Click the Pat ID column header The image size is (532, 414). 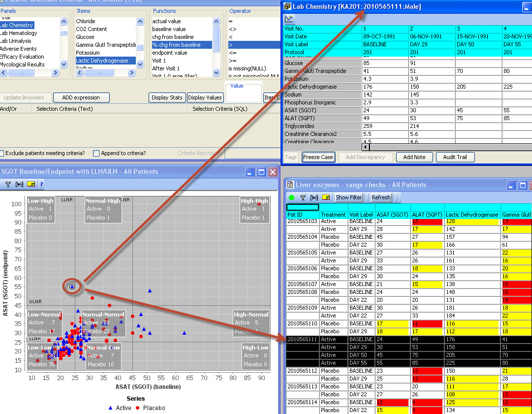(303, 215)
